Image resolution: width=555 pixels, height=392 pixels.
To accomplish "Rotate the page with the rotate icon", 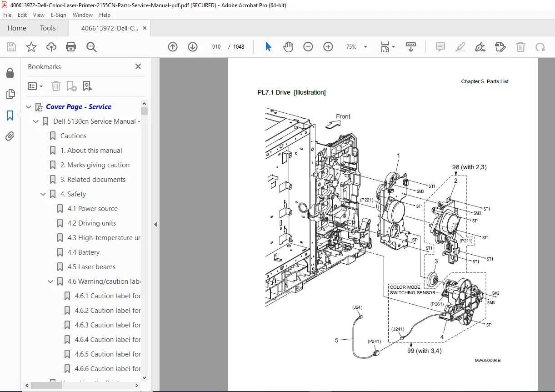I will tap(540, 47).
